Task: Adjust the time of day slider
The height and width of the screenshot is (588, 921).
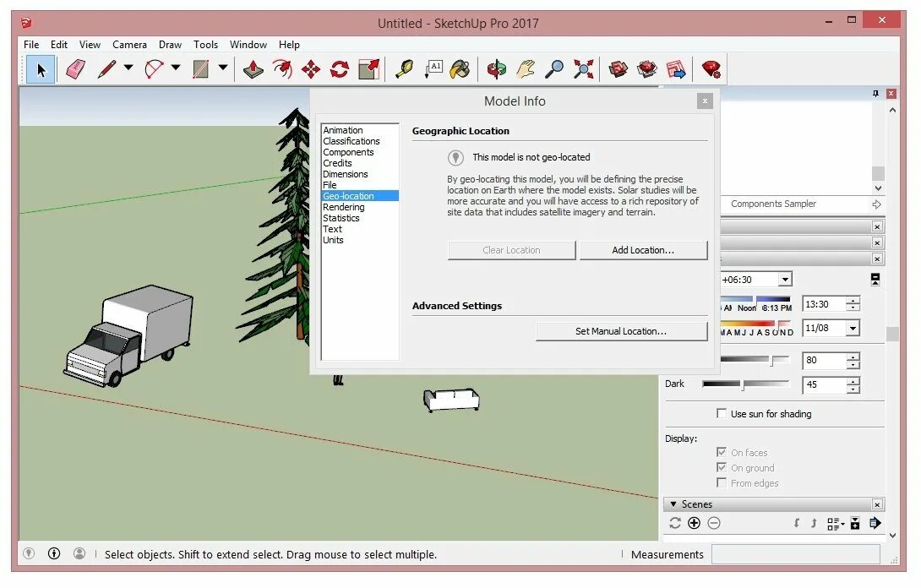Action: click(756, 303)
